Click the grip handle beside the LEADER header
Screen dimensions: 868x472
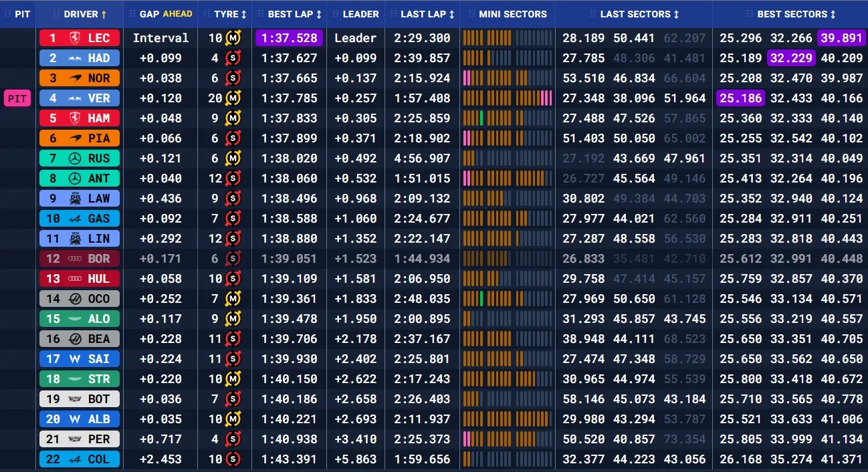(x=334, y=14)
